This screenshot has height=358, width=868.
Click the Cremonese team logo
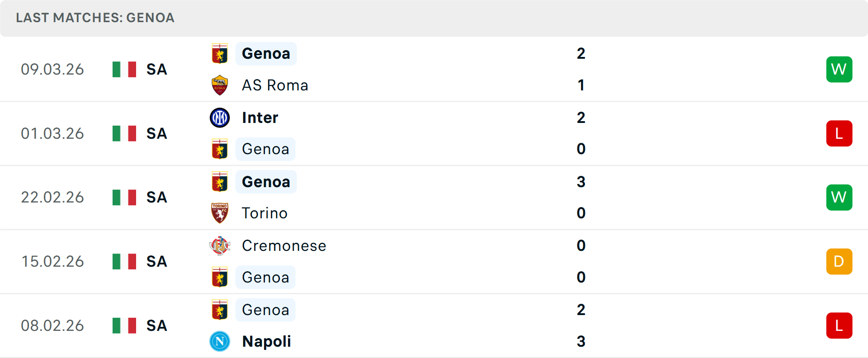(x=220, y=246)
